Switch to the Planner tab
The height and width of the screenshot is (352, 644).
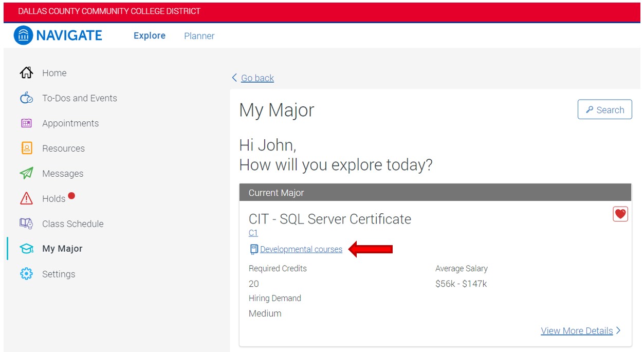(x=199, y=36)
